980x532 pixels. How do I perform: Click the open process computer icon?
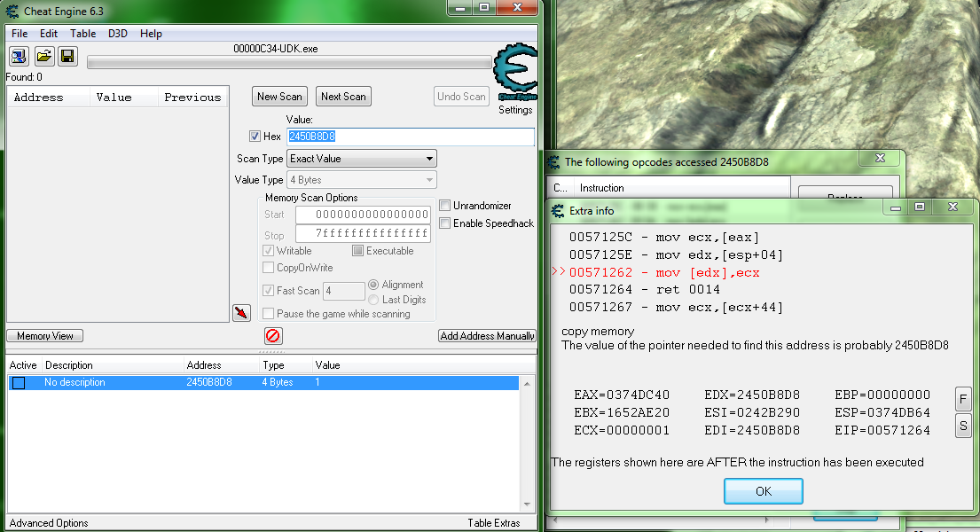pos(19,57)
